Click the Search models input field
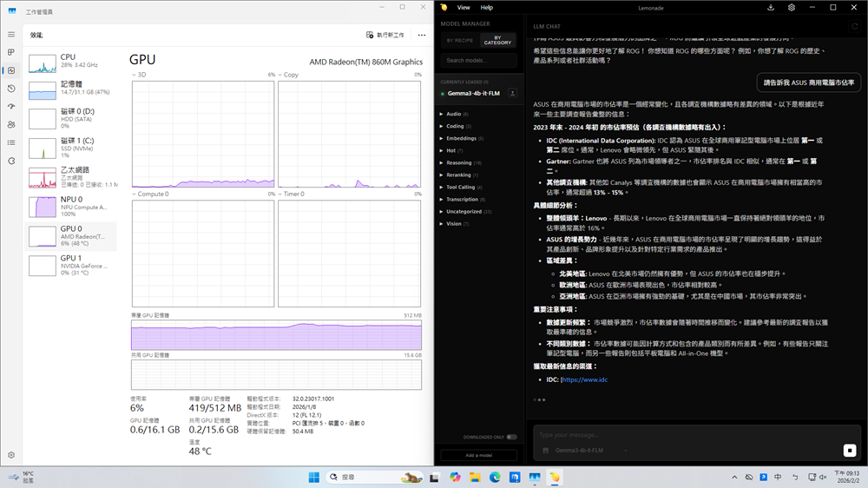This screenshot has height=488, width=868. pyautogui.click(x=478, y=61)
